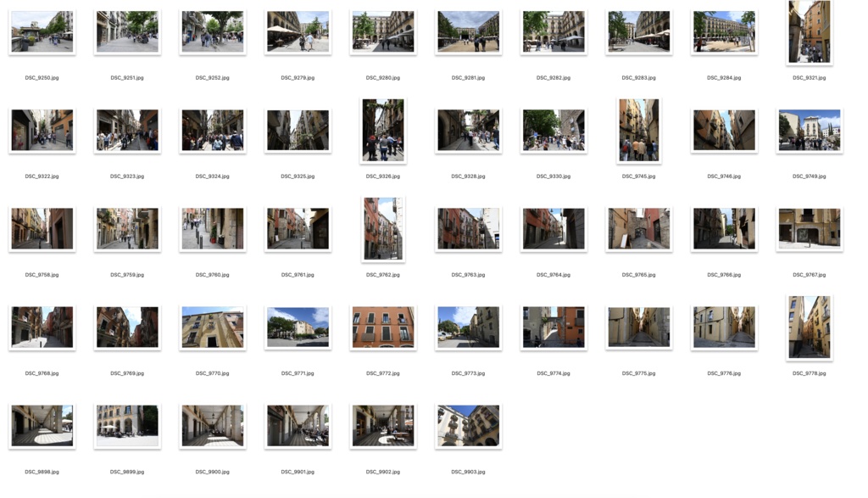The width and height of the screenshot is (868, 498).
Task: Select the DSC_9898.jpg arcade thumbnail
Action: (x=42, y=427)
